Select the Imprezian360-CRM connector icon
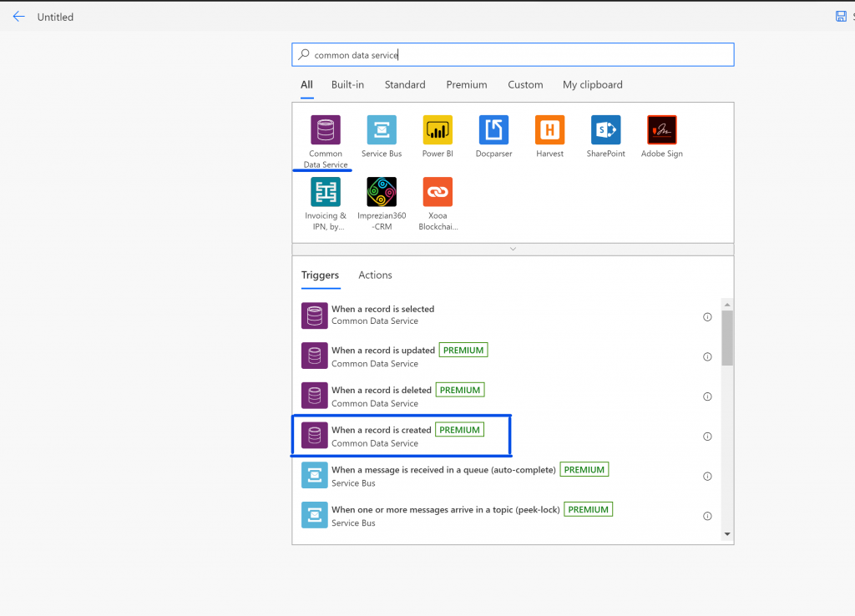This screenshot has height=616, width=855. (382, 192)
